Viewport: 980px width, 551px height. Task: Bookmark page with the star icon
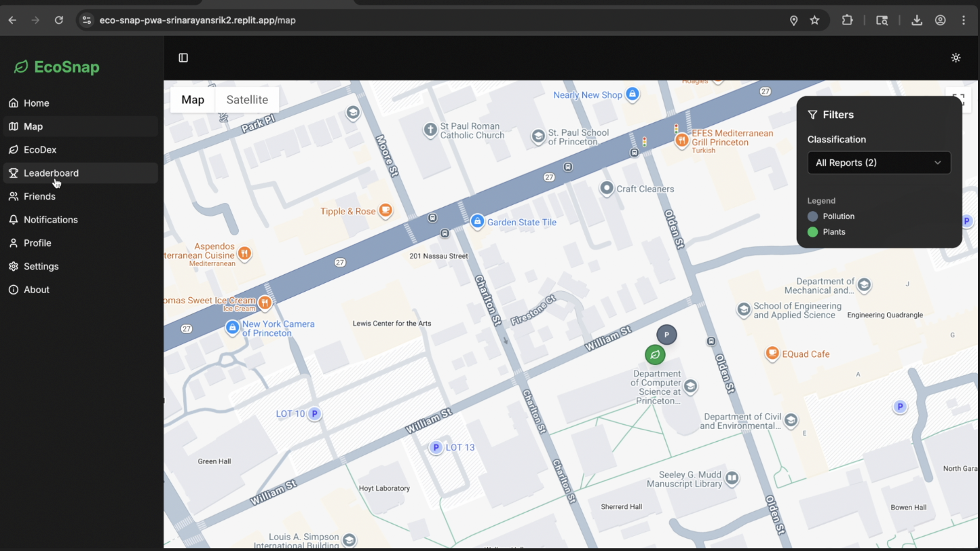pyautogui.click(x=814, y=20)
